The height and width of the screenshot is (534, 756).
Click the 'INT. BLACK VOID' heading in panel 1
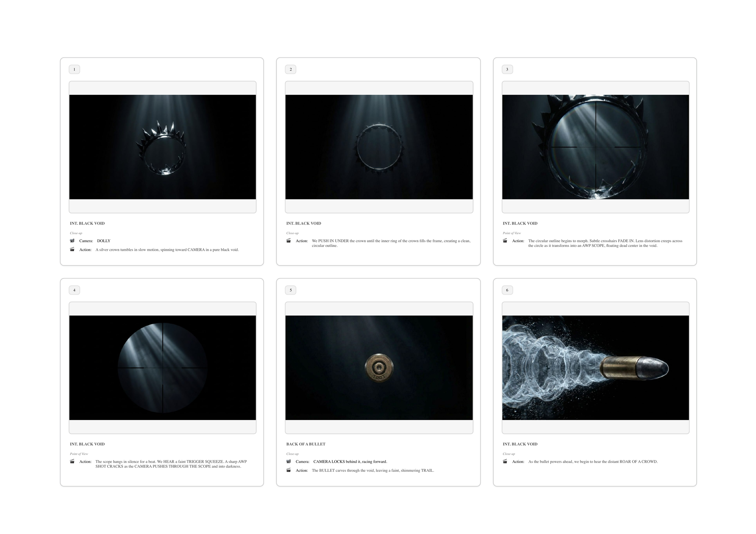click(x=87, y=223)
